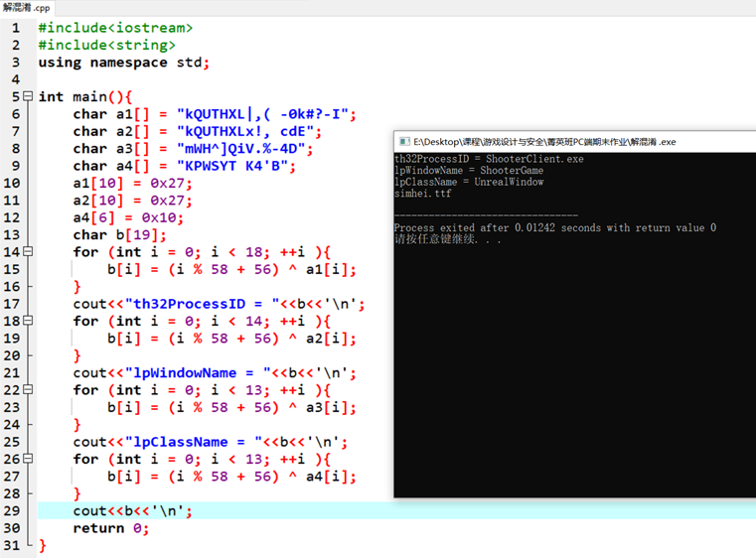Collapse the for loop fold at line 18
The width and height of the screenshot is (756, 558).
click(28, 321)
